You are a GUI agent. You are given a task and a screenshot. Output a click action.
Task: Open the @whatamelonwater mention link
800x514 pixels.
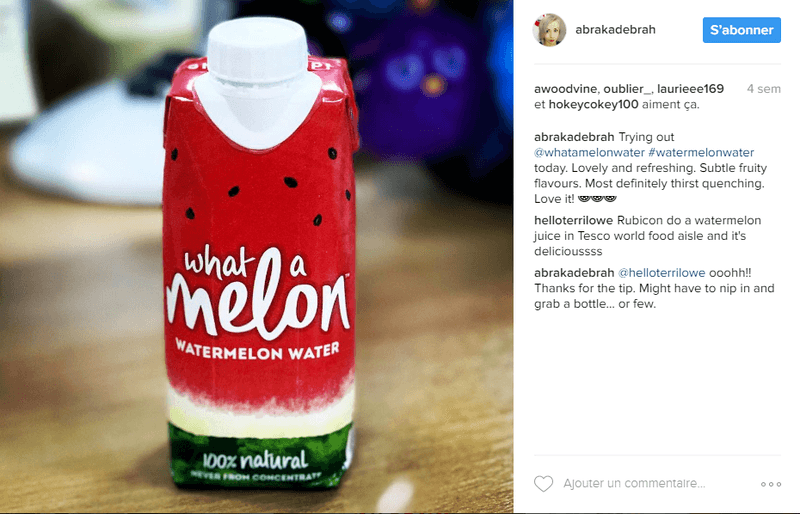click(x=589, y=153)
